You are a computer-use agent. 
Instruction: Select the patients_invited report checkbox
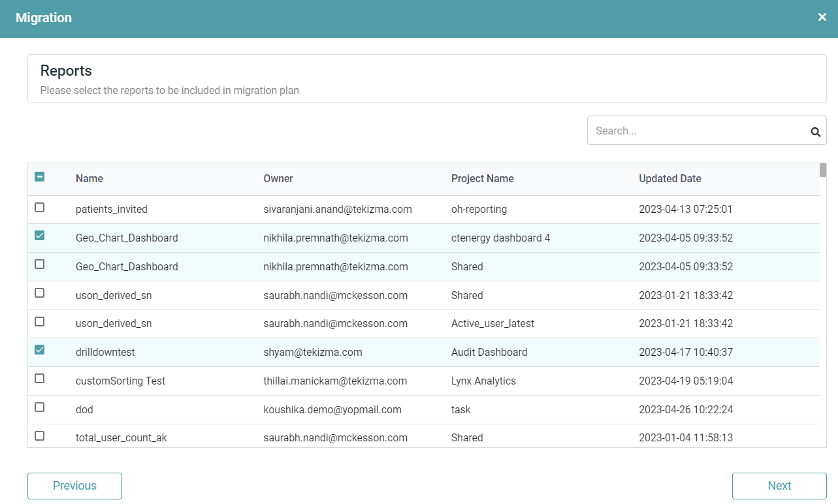pyautogui.click(x=40, y=208)
